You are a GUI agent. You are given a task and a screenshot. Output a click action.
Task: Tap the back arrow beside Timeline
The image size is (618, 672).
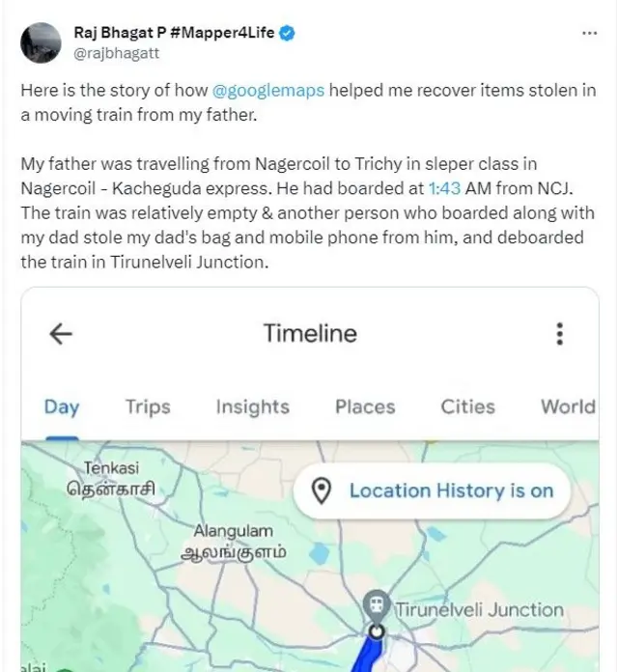(61, 334)
